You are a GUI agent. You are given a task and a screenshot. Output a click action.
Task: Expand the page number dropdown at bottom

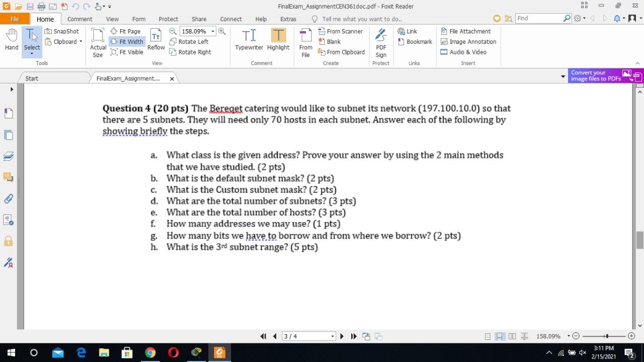click(332, 336)
